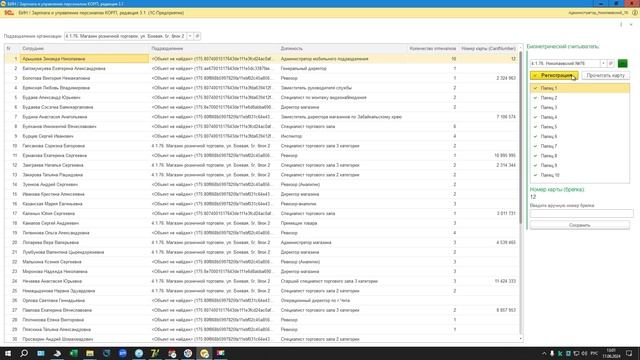Viewport: 640px width, 360px height.
Task: Click the scroll-down arrow of the table
Action: pos(520,339)
